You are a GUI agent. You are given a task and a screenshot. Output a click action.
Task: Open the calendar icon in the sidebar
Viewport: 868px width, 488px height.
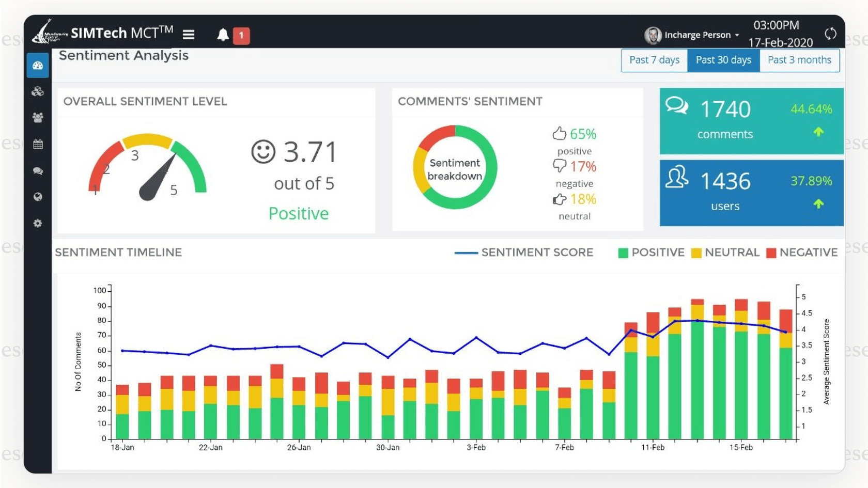click(37, 145)
